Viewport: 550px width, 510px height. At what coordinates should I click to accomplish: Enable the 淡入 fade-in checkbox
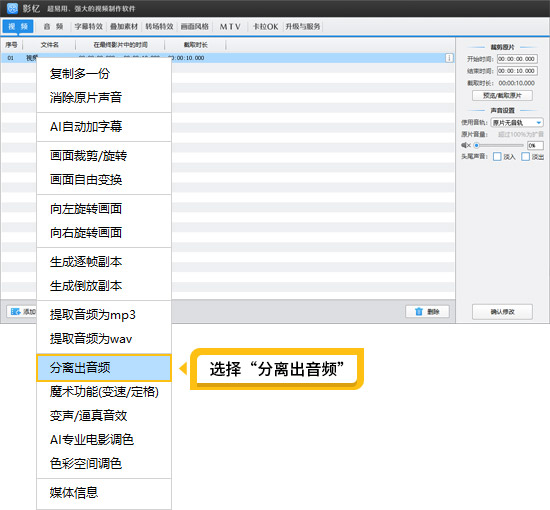[497, 157]
